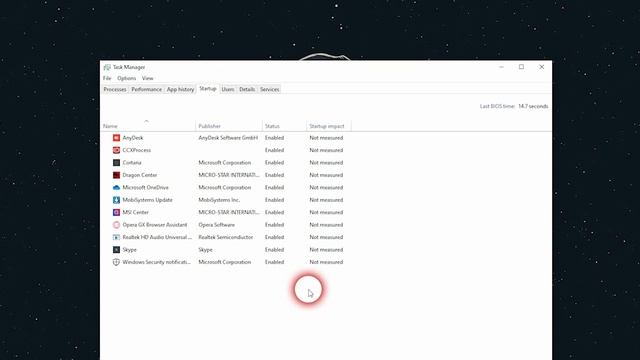Viewport: 640px width, 360px height.
Task: Click the Opera GX Browser Assistant icon
Action: (x=116, y=225)
